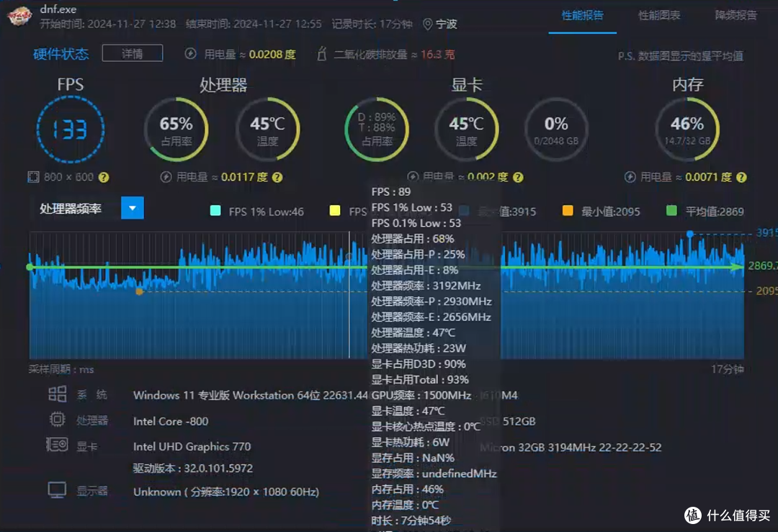Click the power icon beside 用电量 0.0208 度
The height and width of the screenshot is (532, 778).
pyautogui.click(x=190, y=53)
